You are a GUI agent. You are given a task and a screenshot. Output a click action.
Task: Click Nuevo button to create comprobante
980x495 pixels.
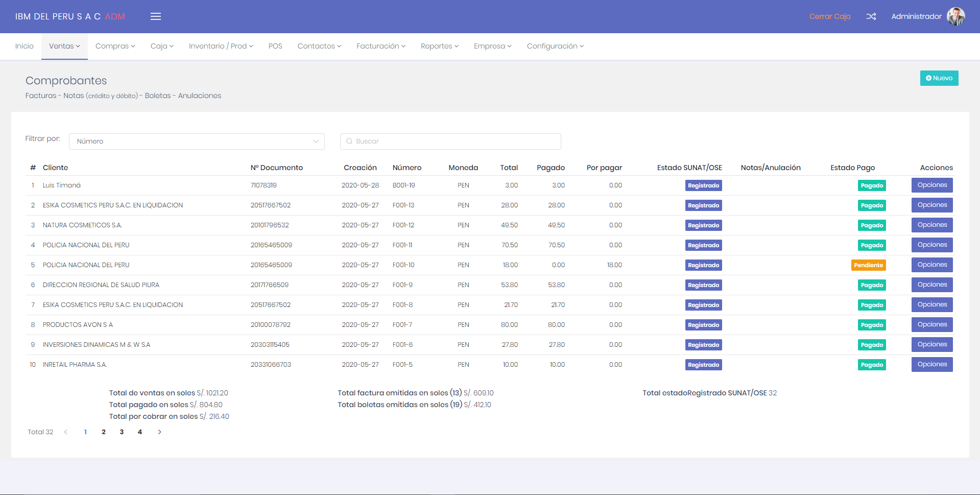939,78
